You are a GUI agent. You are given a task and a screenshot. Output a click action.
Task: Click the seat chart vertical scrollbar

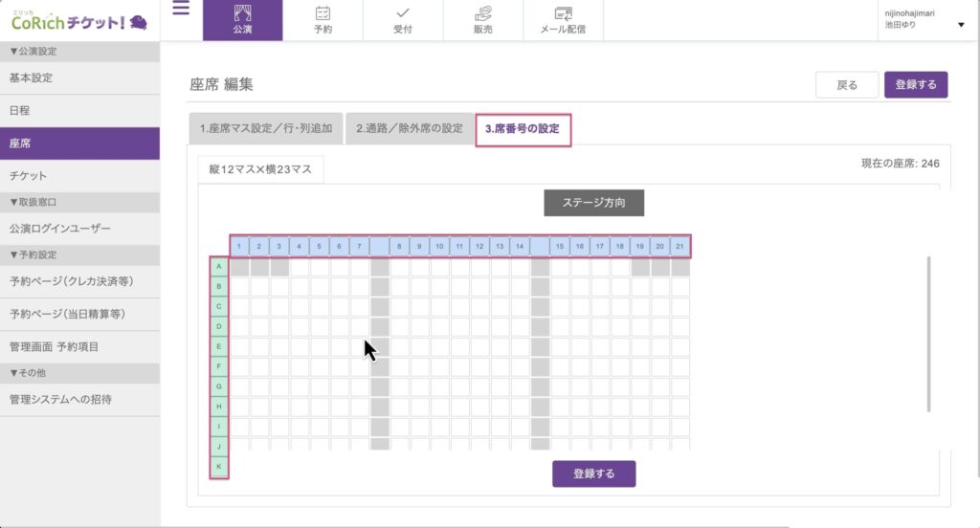[928, 335]
